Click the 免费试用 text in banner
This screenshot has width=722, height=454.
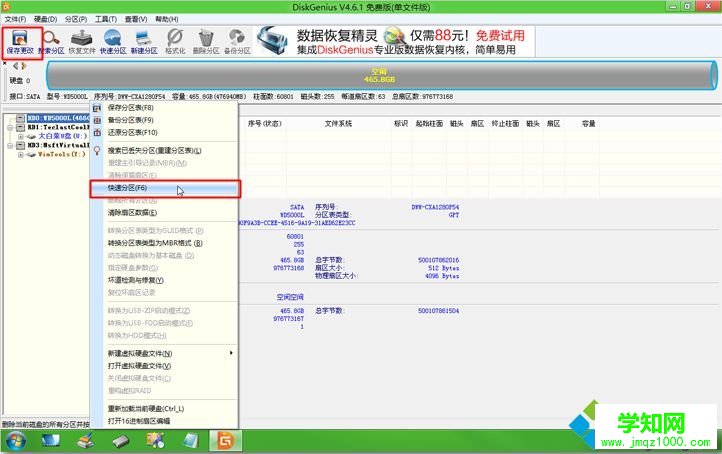coord(500,35)
